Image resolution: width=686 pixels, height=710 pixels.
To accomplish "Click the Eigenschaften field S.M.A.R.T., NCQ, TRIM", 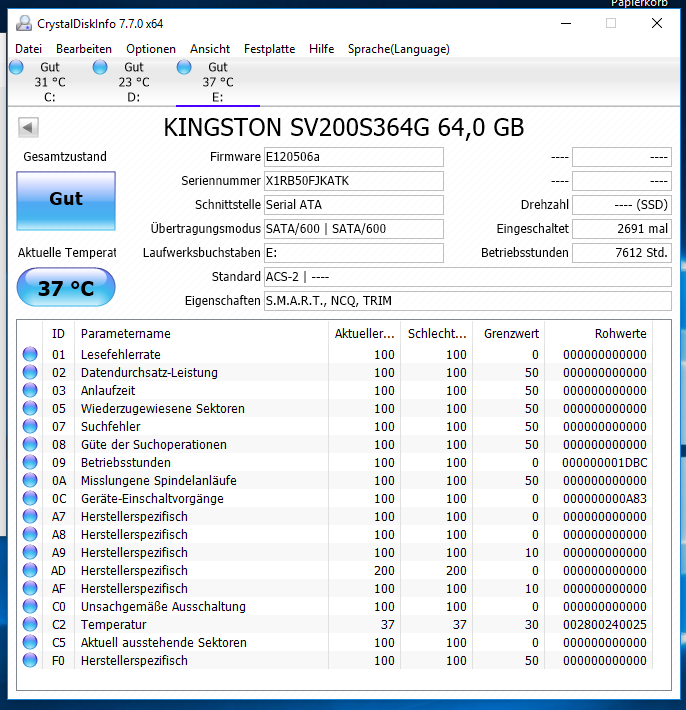I will click(x=468, y=301).
